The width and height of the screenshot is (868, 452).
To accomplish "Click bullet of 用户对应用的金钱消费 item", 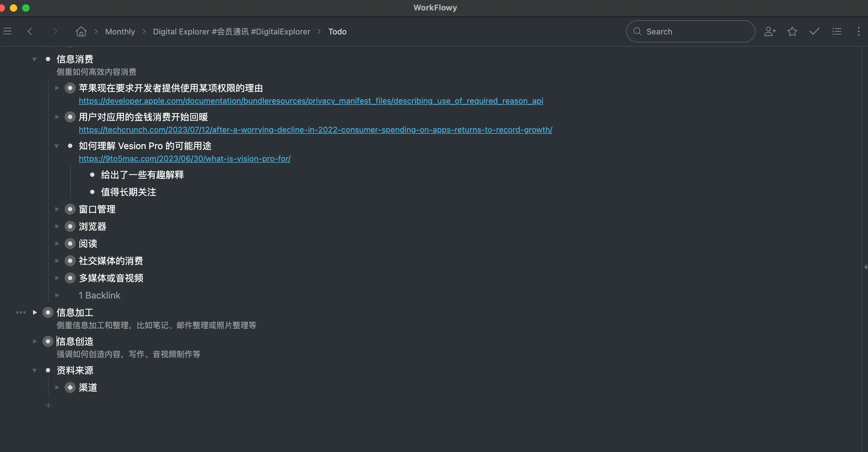I will click(70, 117).
